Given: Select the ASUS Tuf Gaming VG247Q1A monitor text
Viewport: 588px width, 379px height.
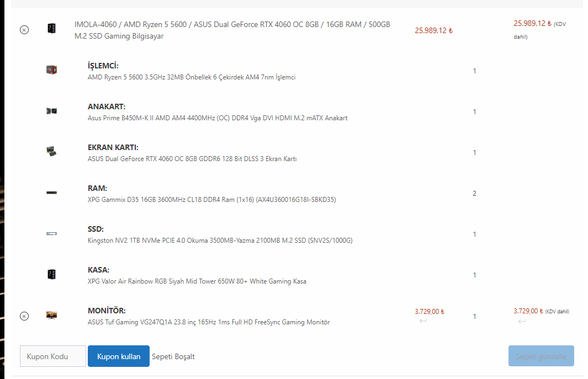Looking at the screenshot, I should (x=209, y=322).
